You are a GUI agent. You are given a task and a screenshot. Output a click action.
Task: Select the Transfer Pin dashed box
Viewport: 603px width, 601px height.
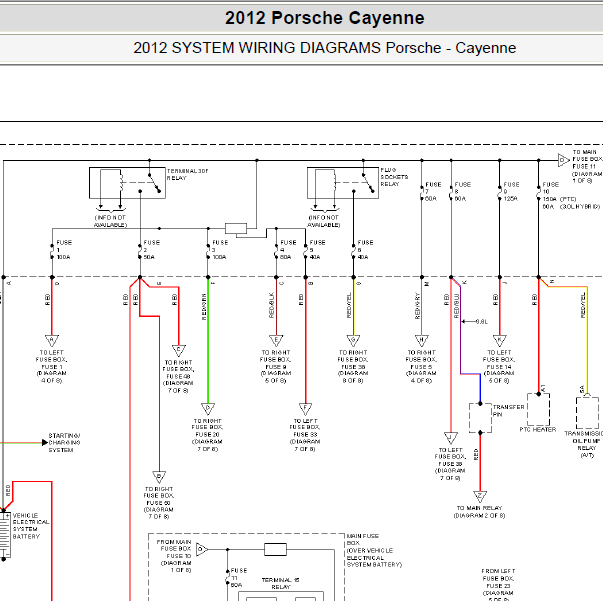[x=480, y=418]
